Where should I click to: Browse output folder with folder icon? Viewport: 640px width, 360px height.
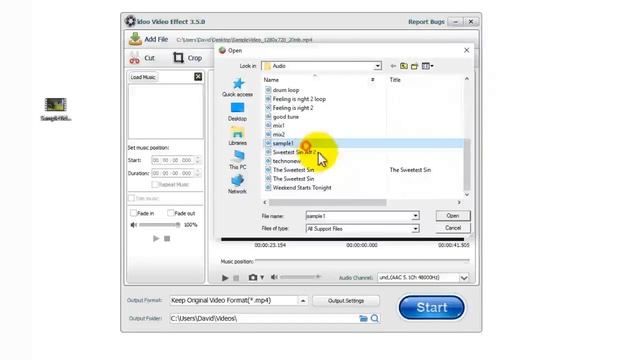[x=363, y=318]
